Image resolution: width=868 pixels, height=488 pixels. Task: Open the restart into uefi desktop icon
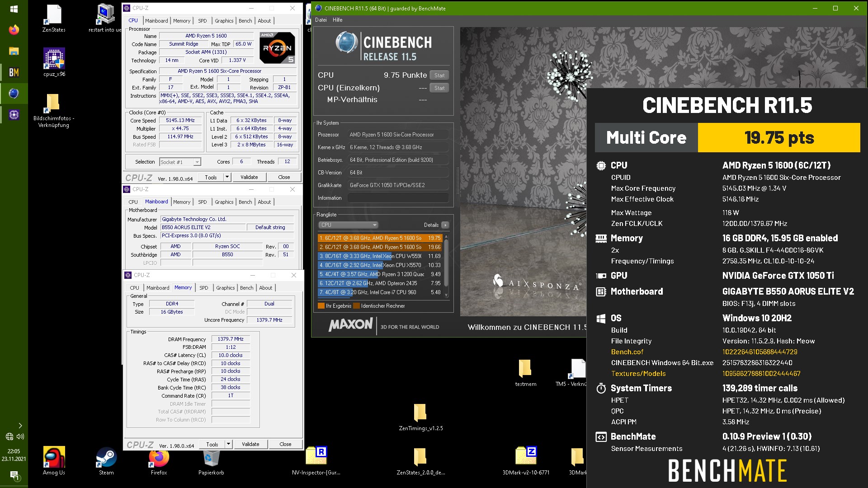[x=105, y=19]
